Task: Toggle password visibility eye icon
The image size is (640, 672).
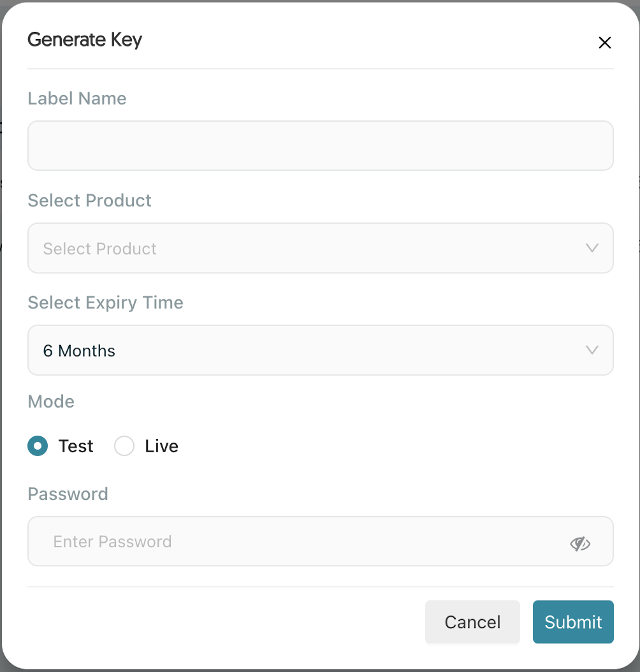Action: (580, 543)
